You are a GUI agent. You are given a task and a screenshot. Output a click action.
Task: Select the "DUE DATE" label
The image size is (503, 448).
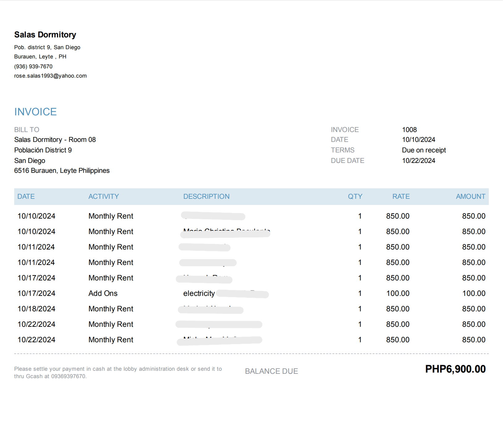coord(348,160)
